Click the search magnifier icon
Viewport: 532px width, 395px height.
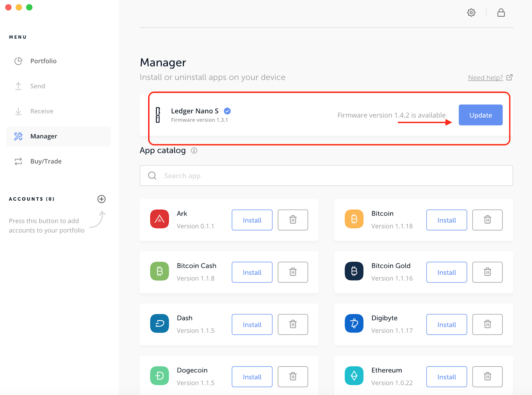coord(152,175)
